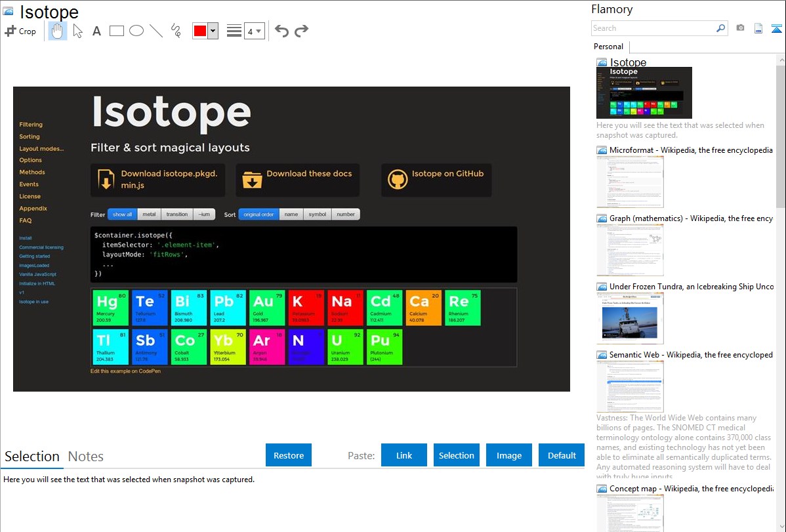Click the GitHub octocat icon
Viewport: 786px width, 532px height.
click(x=398, y=180)
